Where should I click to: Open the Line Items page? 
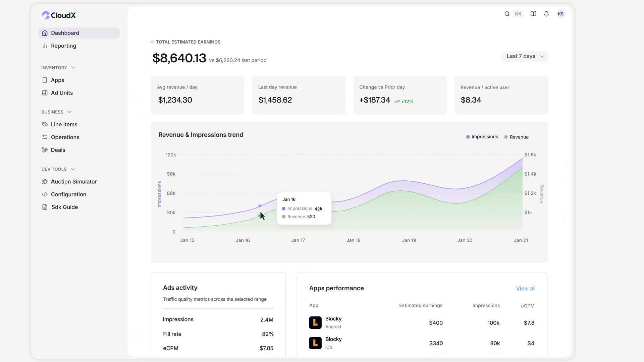click(64, 124)
